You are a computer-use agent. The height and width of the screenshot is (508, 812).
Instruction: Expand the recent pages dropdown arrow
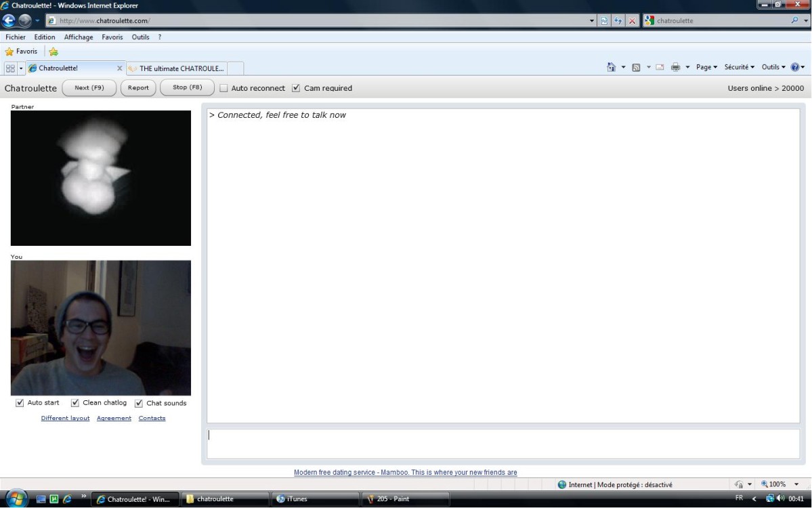pos(37,21)
